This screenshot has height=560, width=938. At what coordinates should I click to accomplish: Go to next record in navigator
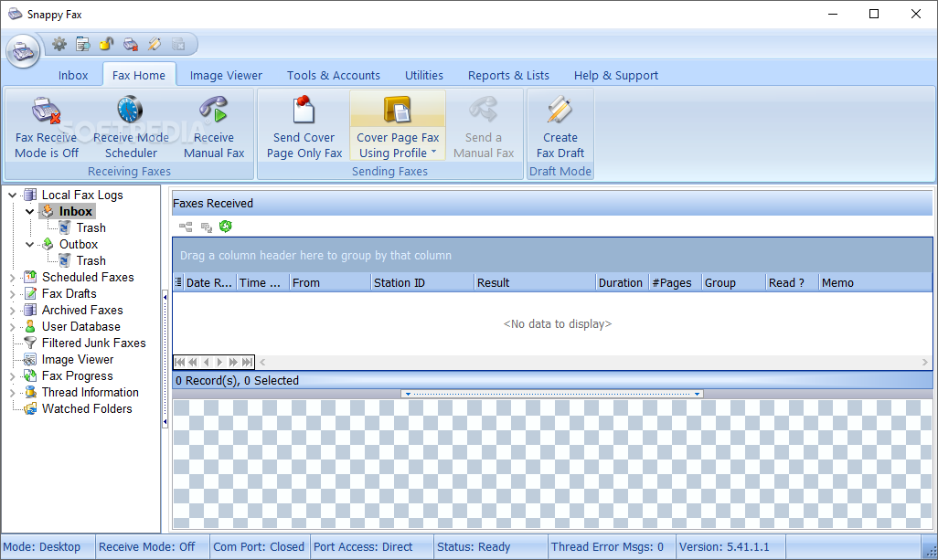[x=219, y=362]
